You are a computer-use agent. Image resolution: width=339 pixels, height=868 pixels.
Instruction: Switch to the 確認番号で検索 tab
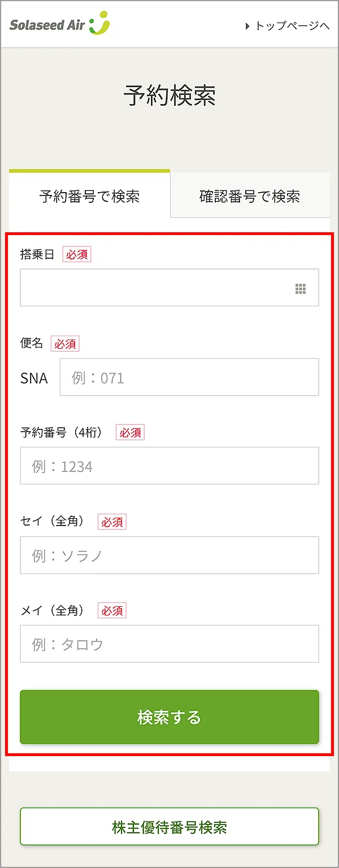click(x=250, y=196)
